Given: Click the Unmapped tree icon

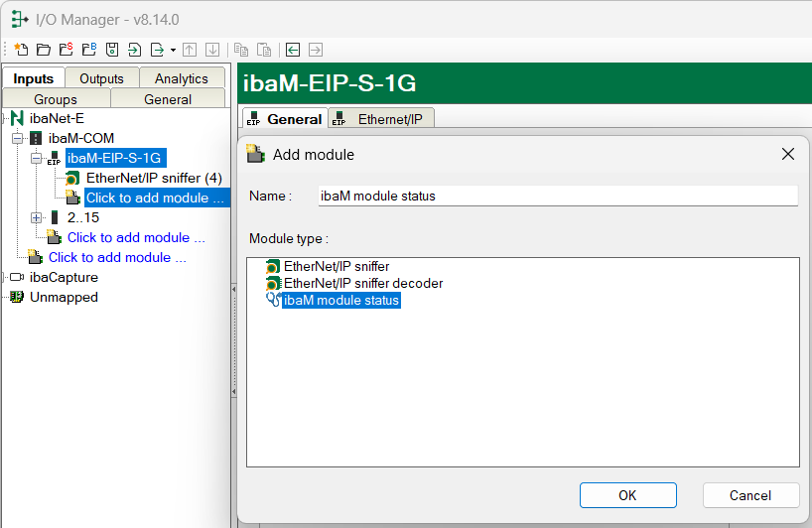Looking at the screenshot, I should coord(17,297).
